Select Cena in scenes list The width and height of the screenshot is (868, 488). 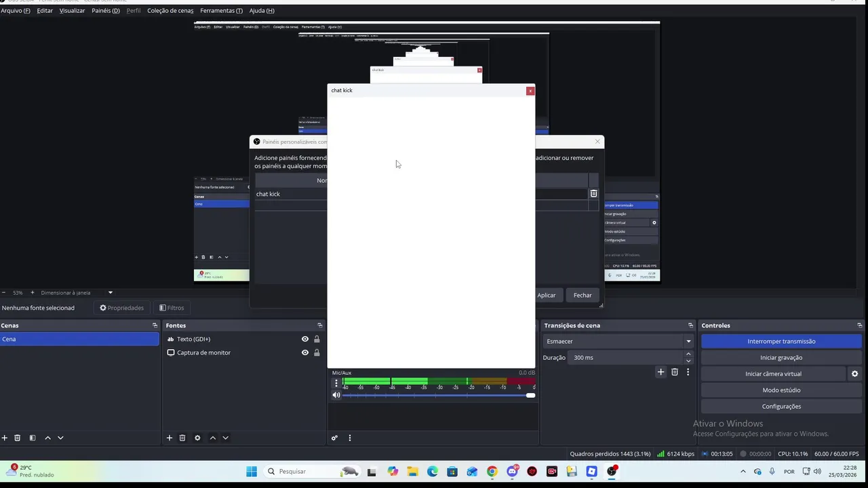pyautogui.click(x=79, y=339)
